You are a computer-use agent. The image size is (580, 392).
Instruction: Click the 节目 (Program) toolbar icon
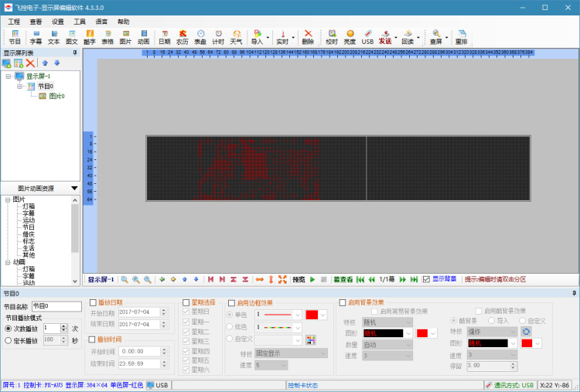[x=15, y=37]
